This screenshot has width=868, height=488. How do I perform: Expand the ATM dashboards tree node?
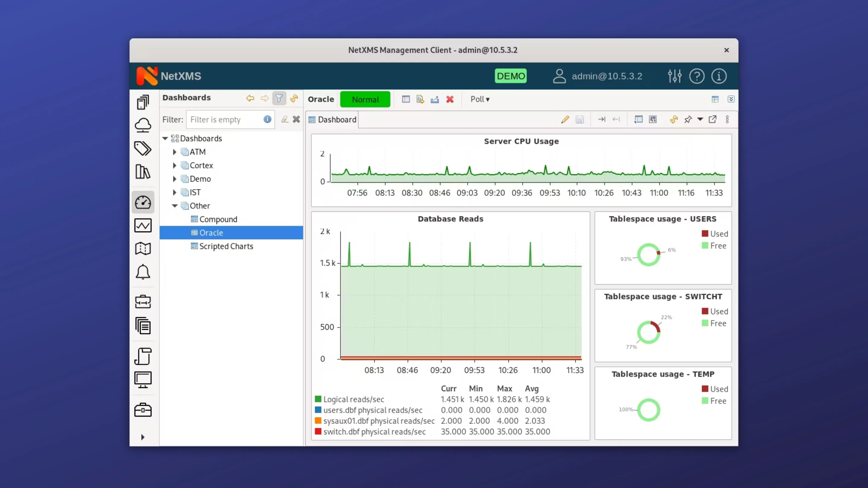pyautogui.click(x=175, y=152)
